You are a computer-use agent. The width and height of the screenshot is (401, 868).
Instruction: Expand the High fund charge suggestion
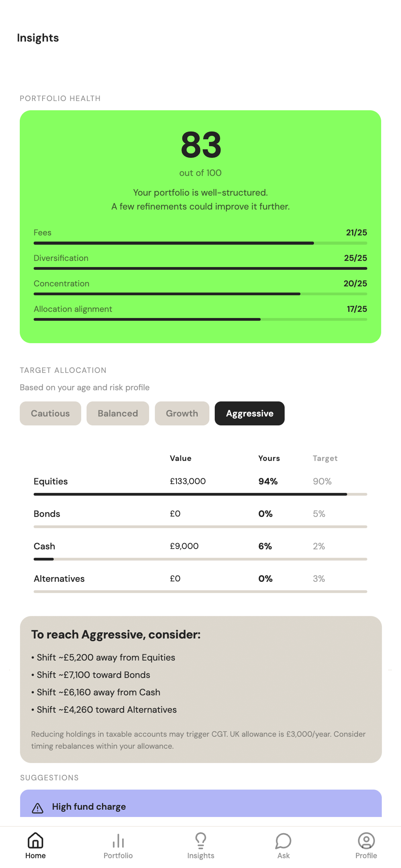[200, 806]
